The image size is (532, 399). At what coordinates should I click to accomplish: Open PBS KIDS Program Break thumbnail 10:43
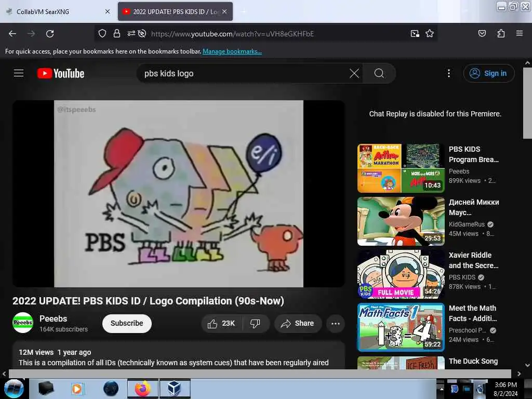point(401,168)
